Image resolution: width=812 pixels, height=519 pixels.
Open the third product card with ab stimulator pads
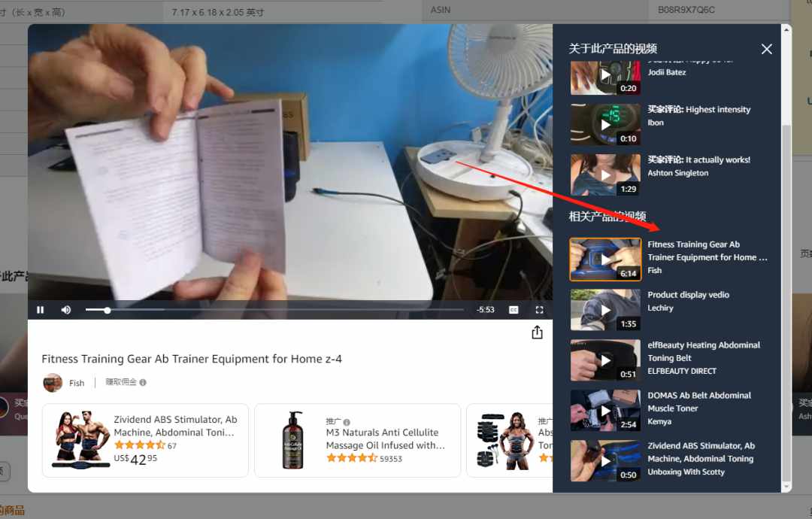point(510,440)
